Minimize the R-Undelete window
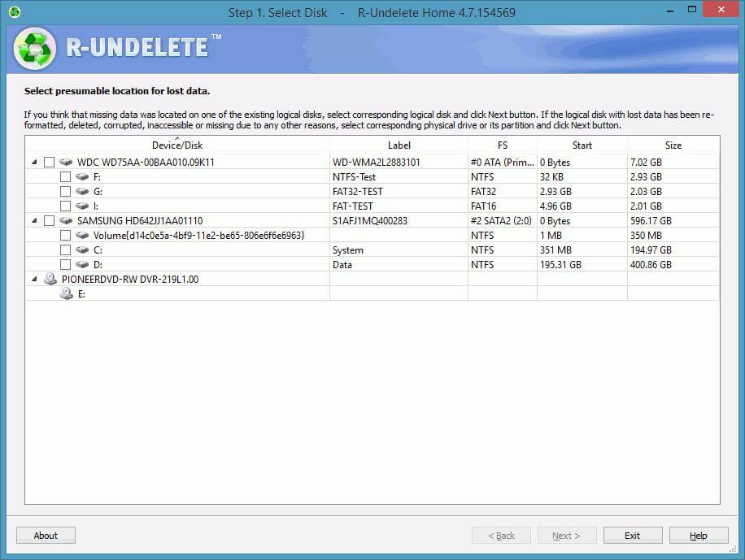Viewport: 745px width, 560px height. click(670, 10)
